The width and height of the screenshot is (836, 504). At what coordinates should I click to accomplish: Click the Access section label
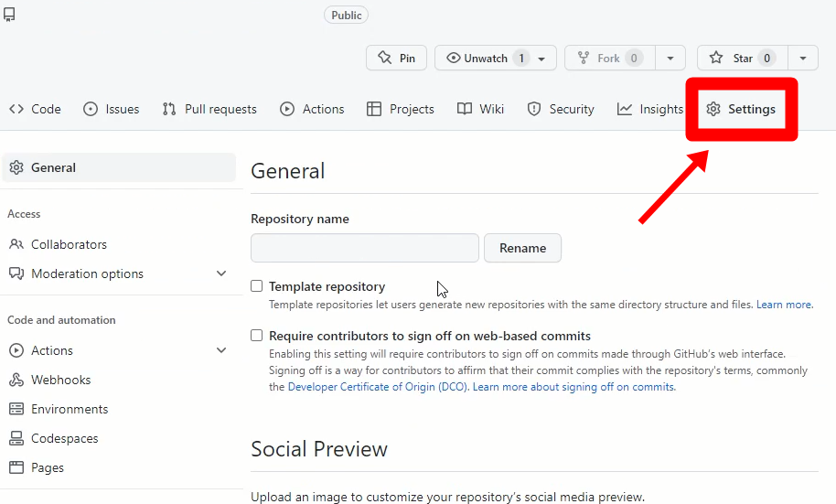pos(24,214)
